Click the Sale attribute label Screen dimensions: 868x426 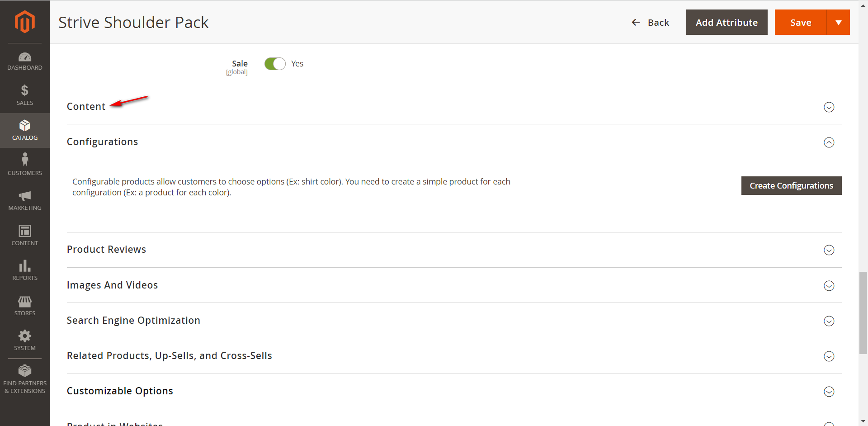tap(240, 64)
